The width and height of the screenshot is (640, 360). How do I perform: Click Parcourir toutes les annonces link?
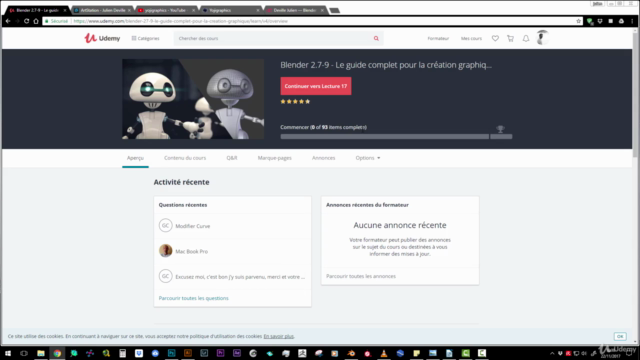coord(361,276)
